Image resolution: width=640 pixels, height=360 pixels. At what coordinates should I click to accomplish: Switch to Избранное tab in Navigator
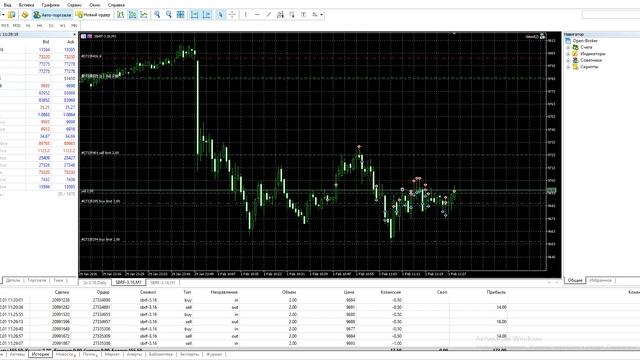(600, 280)
